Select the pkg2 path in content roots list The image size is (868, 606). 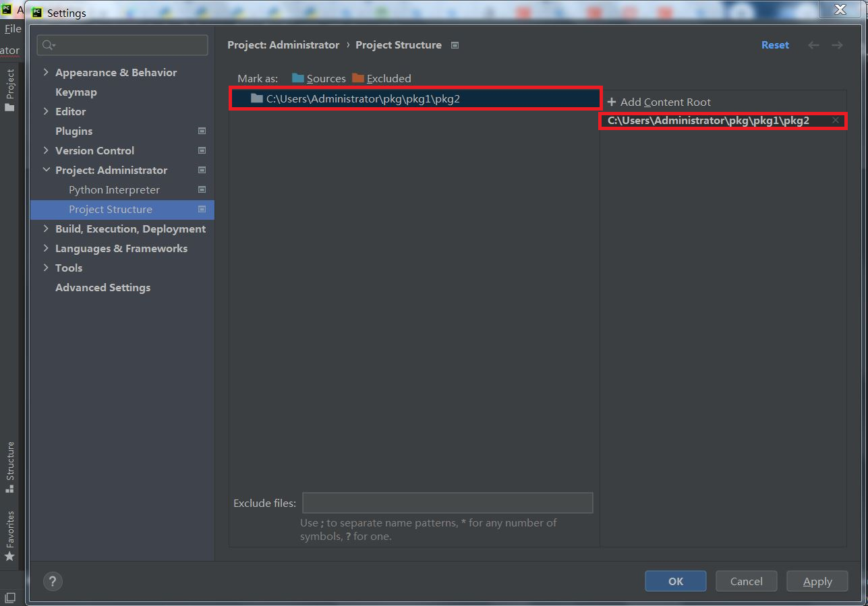pyautogui.click(x=708, y=121)
